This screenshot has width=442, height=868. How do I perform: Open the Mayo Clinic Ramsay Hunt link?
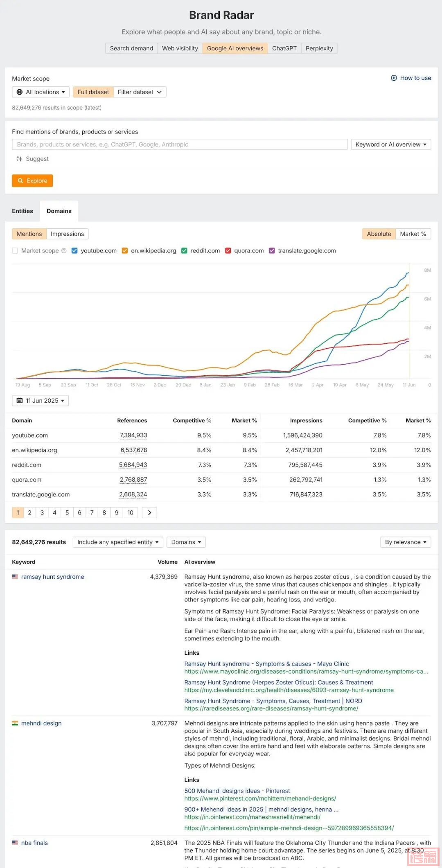[266, 664]
